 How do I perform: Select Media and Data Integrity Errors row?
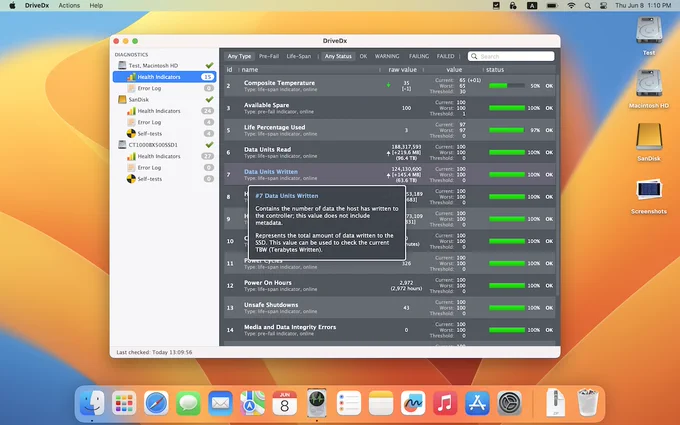point(389,330)
